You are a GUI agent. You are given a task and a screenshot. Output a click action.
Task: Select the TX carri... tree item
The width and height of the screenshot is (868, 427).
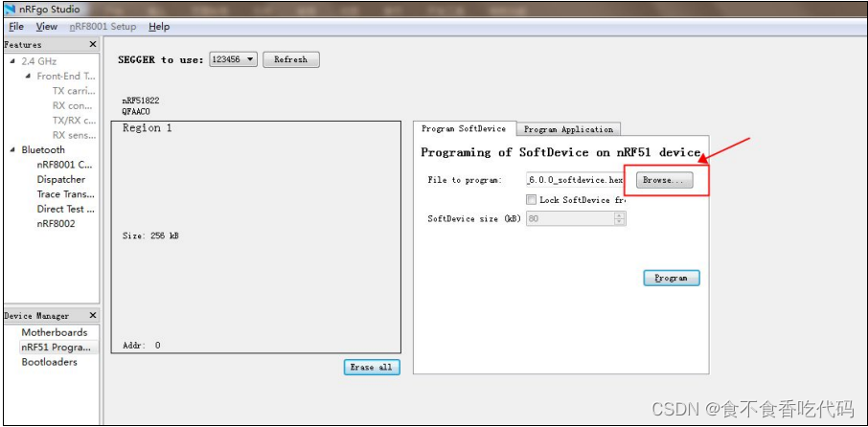[x=74, y=91]
